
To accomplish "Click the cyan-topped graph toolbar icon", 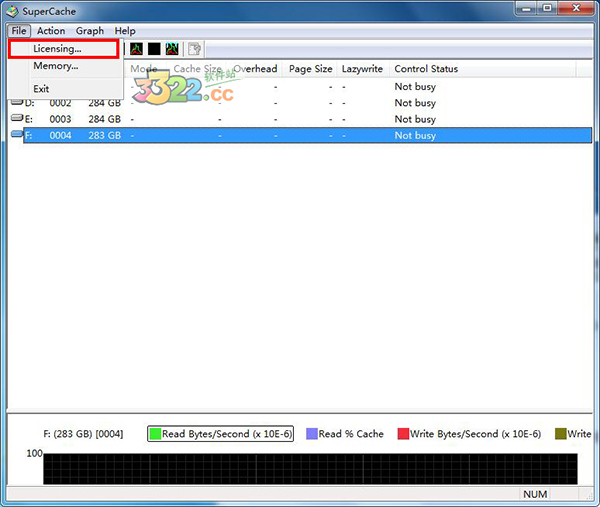I will [x=172, y=49].
